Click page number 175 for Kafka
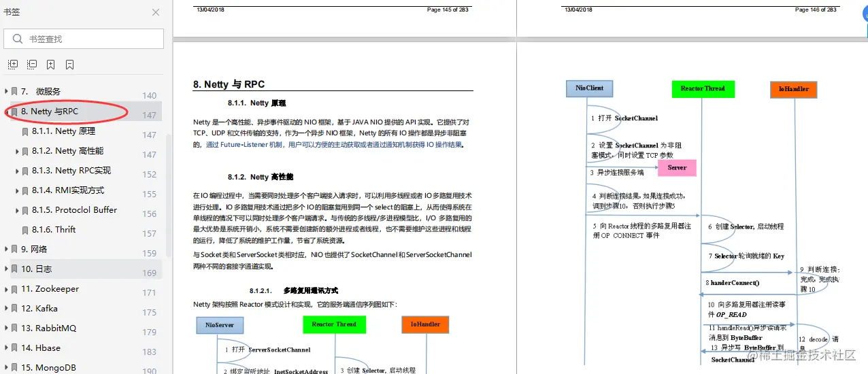Viewport: 868px width, 374px height. (150, 313)
